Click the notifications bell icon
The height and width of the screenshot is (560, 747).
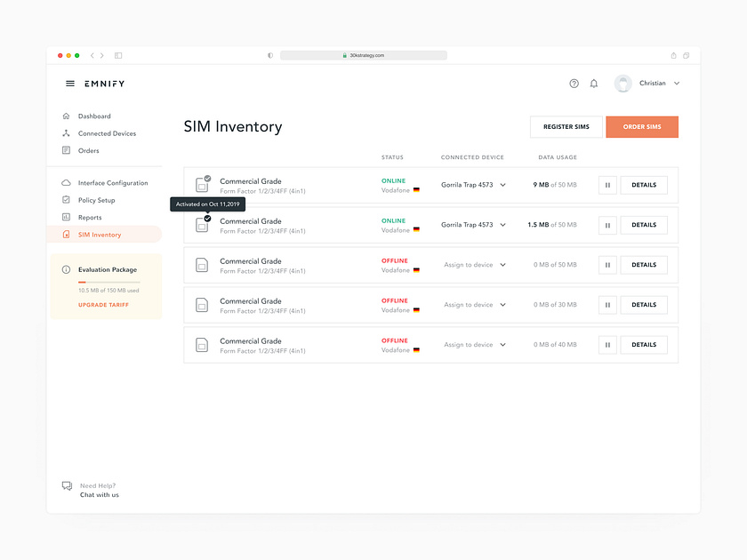point(594,83)
